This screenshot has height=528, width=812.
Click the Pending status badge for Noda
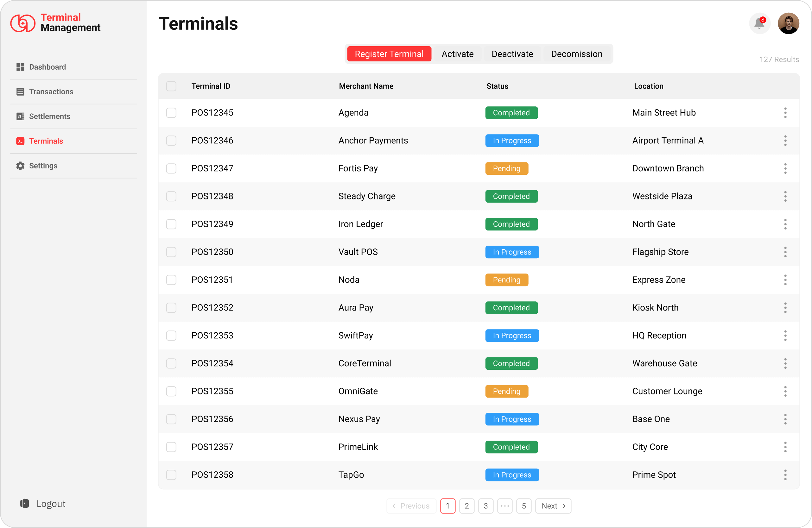tap(506, 280)
